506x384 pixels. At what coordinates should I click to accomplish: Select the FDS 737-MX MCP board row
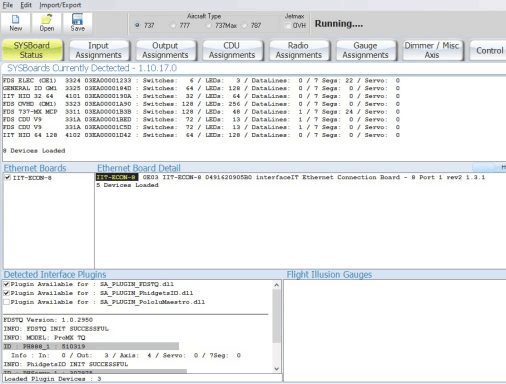tap(201, 112)
